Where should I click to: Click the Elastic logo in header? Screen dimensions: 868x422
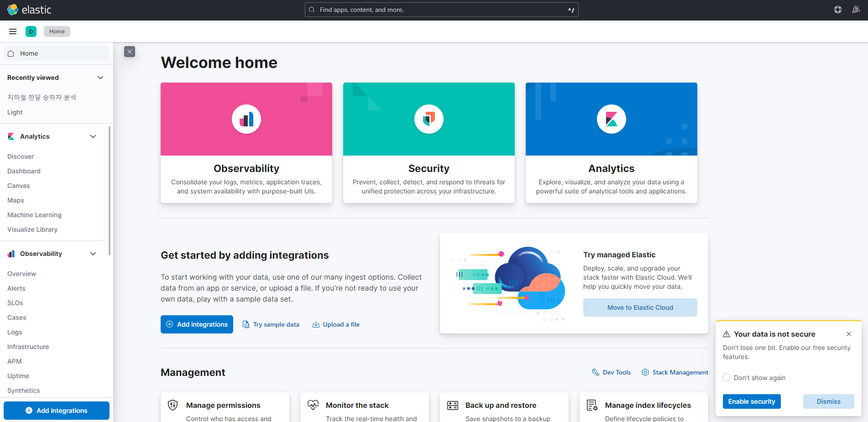click(x=29, y=10)
